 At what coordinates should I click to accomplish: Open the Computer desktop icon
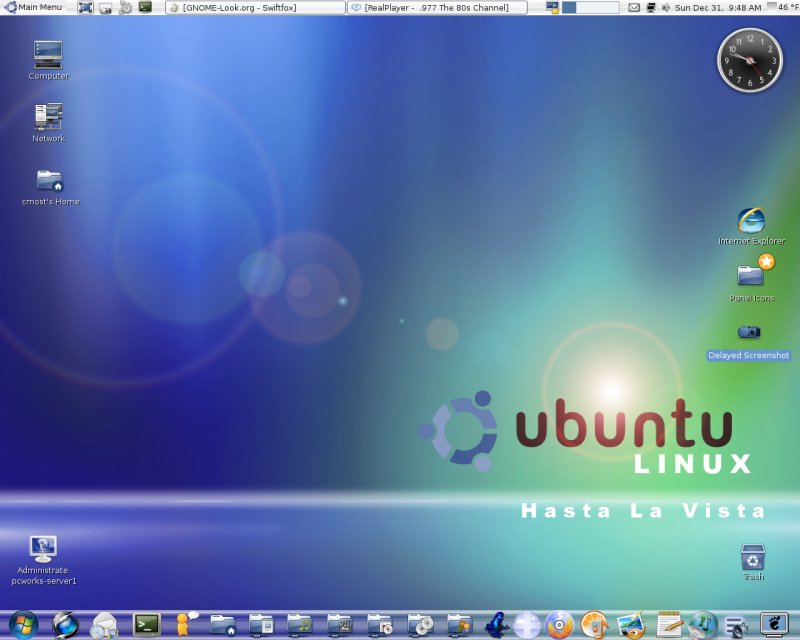pos(48,60)
